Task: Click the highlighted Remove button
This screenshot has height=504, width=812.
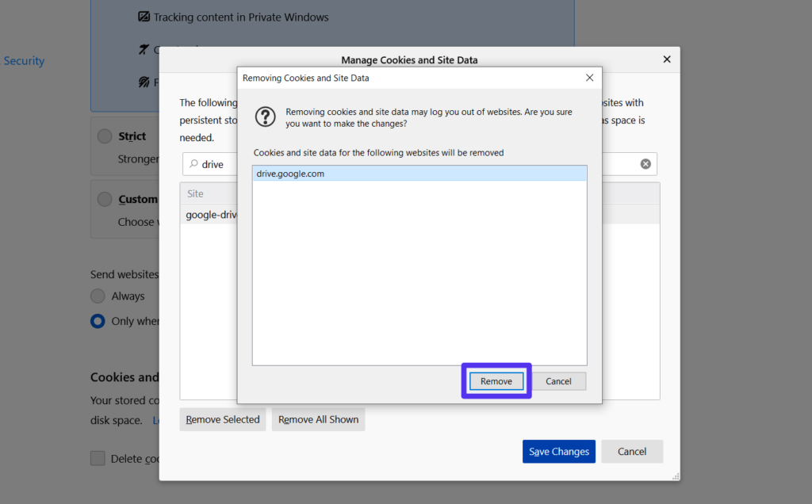Action: click(x=496, y=380)
